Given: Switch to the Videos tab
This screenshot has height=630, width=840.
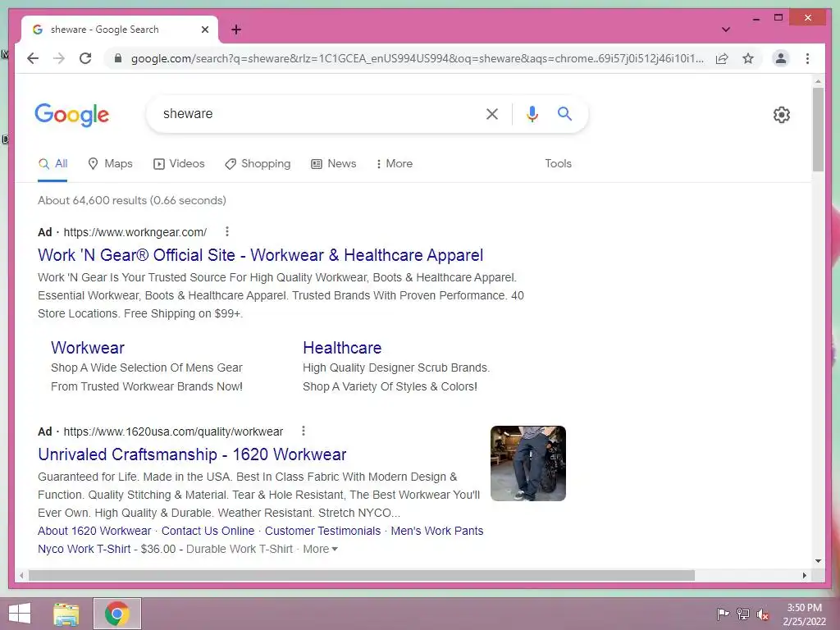Looking at the screenshot, I should (179, 164).
